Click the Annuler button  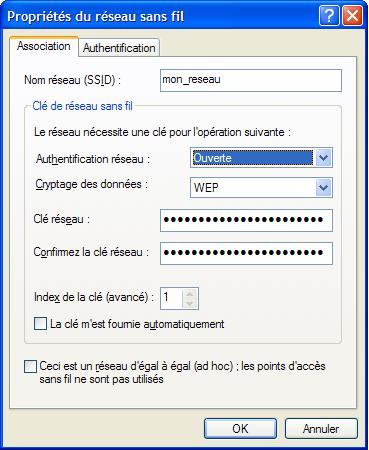(x=321, y=429)
